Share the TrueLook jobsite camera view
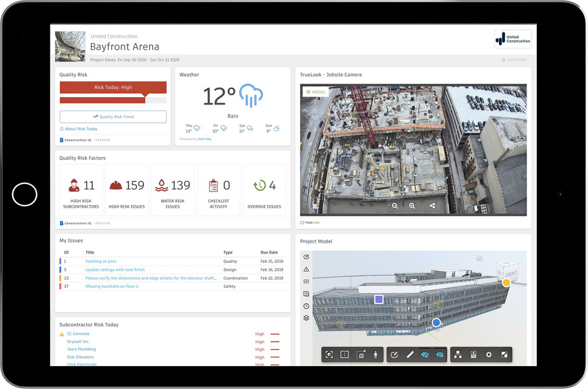This screenshot has width=588, height=389. point(432,206)
